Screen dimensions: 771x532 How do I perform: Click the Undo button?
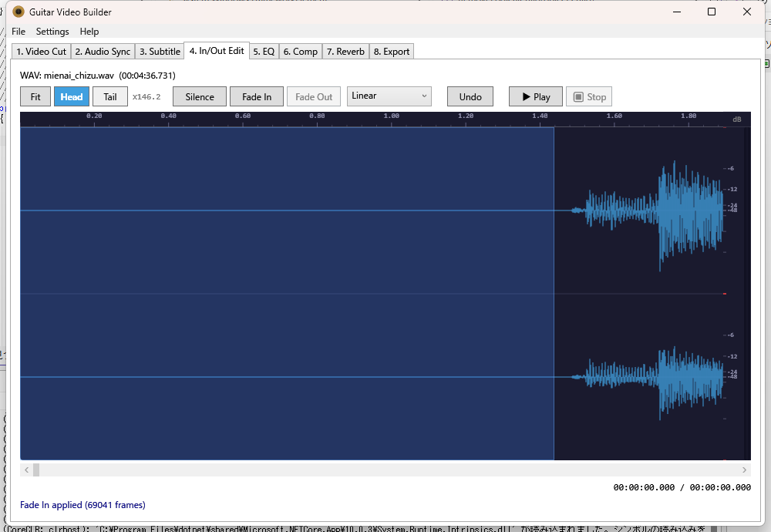pyautogui.click(x=470, y=96)
